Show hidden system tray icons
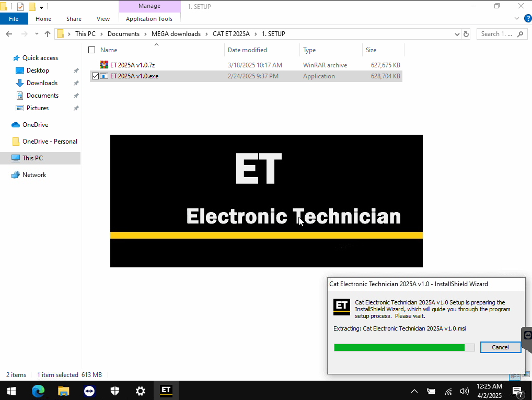Image resolution: width=532 pixels, height=400 pixels. pos(414,391)
